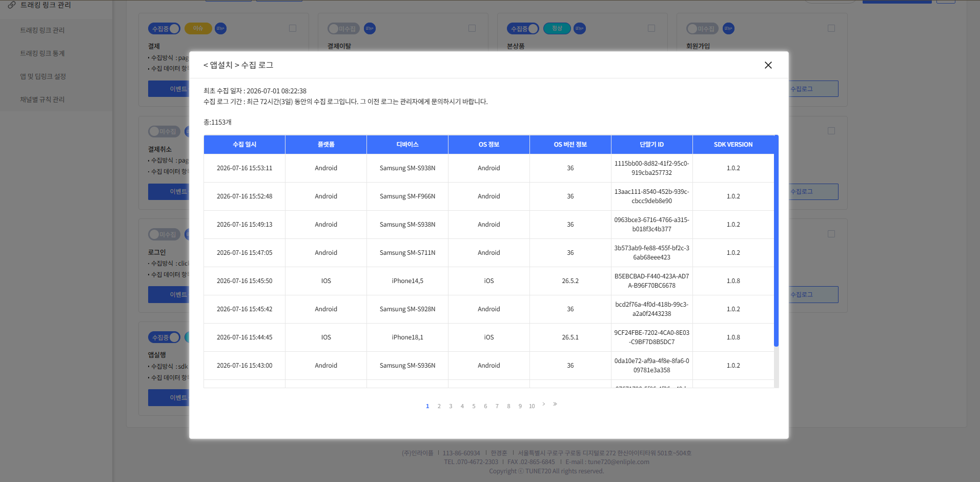The width and height of the screenshot is (980, 482).
Task: Select timestamp 2026-07-16 15:53:11
Action: pos(244,168)
